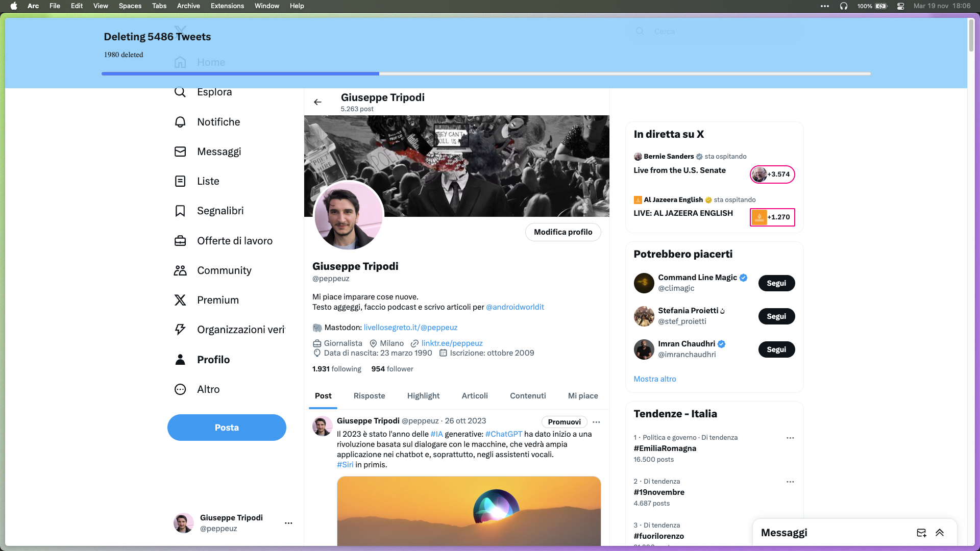980x551 pixels.
Task: Join Al Jazeera English live +1.270
Action: [x=772, y=217]
